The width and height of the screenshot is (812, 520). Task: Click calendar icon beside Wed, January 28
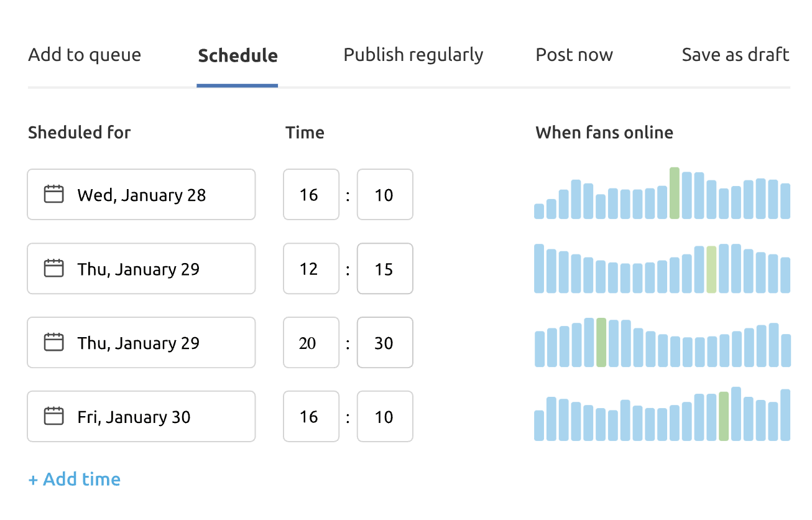[x=54, y=195]
